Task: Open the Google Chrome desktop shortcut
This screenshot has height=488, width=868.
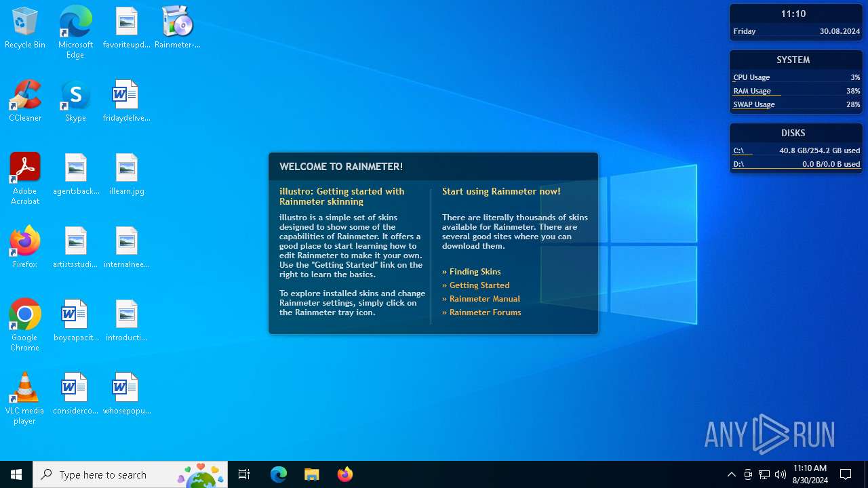Action: tap(25, 325)
